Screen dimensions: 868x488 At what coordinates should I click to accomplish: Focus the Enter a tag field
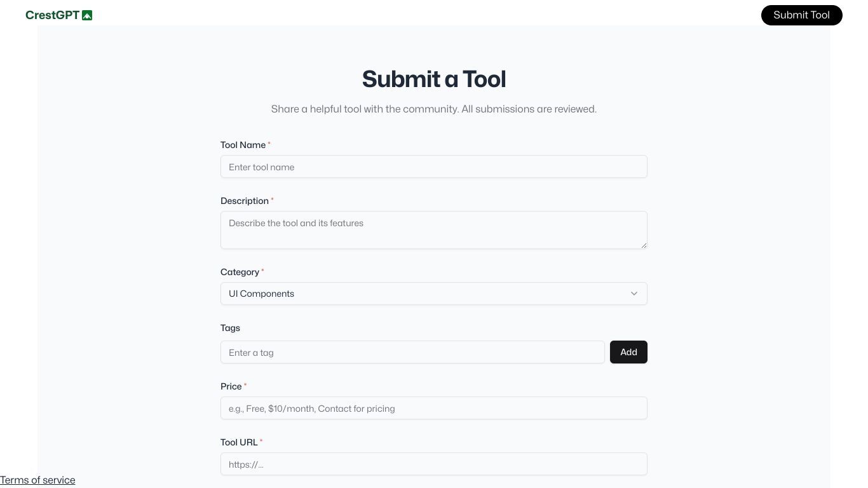pyautogui.click(x=412, y=353)
